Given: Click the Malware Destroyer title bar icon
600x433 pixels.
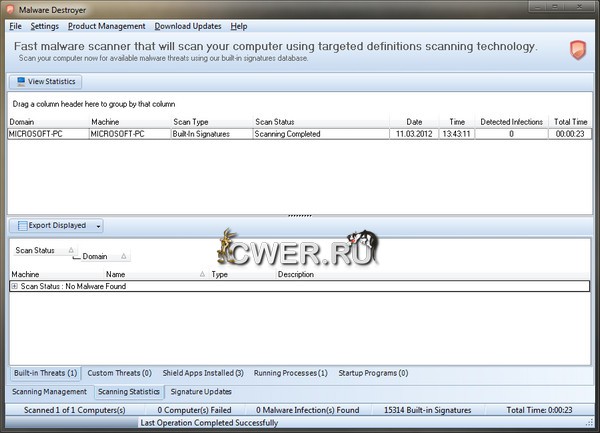Looking at the screenshot, I should tap(10, 10).
